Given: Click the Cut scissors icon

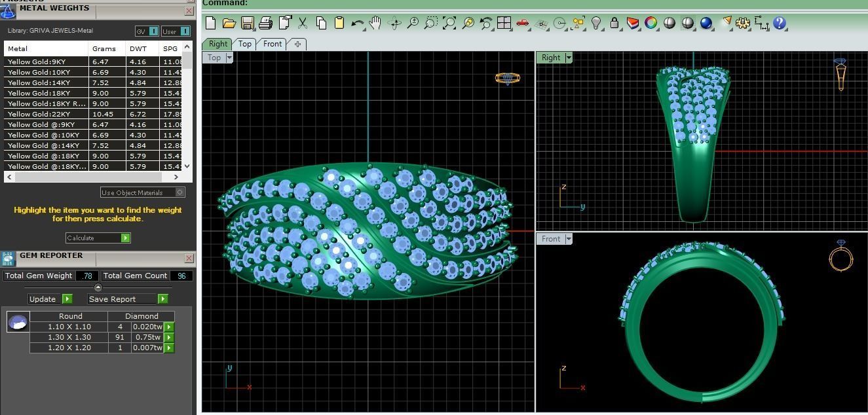Looking at the screenshot, I should [303, 23].
